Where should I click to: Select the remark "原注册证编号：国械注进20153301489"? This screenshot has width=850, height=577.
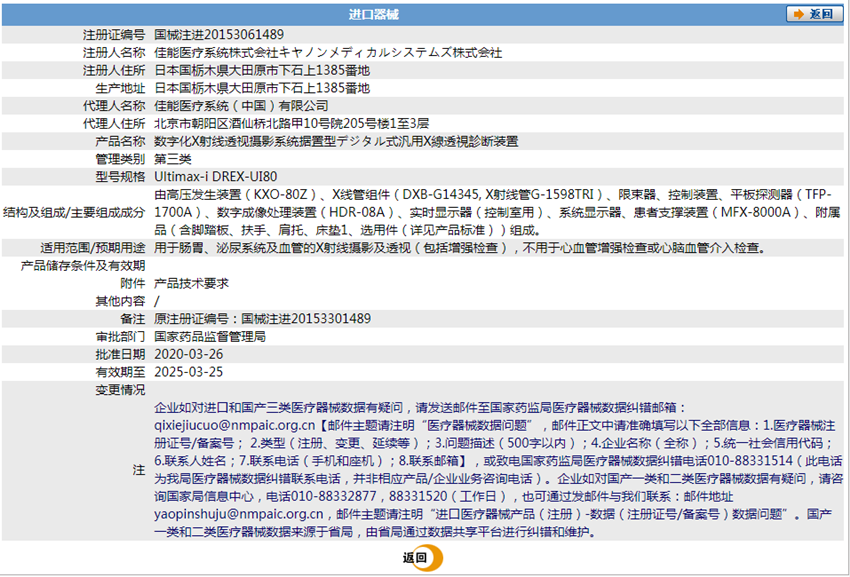tap(263, 319)
